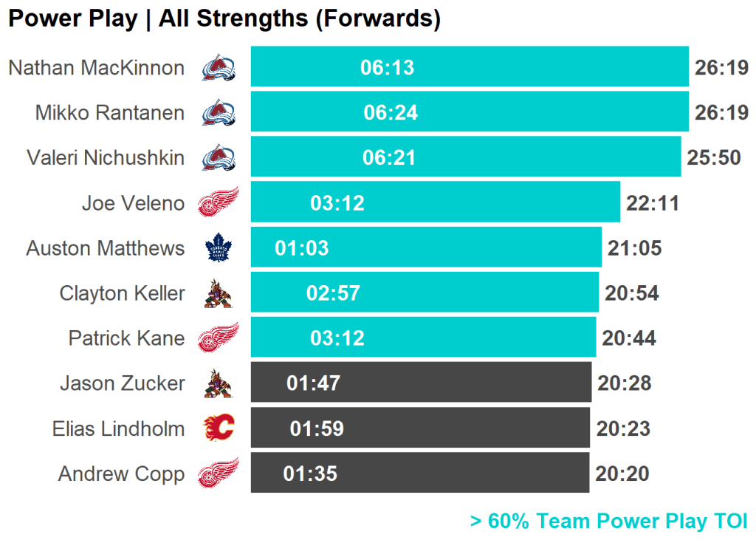Screen dimensions: 756x540
Task: Select Andrew Copp's dark gray bar
Action: click(419, 474)
